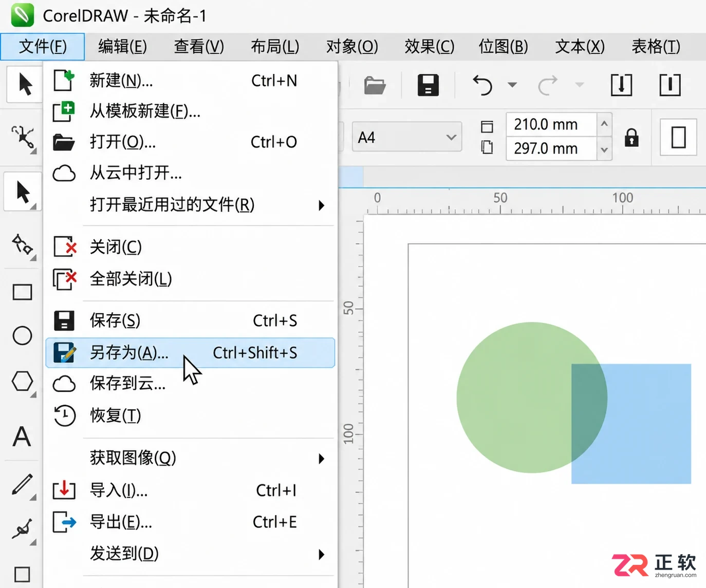Toggle the lock ratio padlock icon
Screen dimensions: 706x588
pyautogui.click(x=631, y=137)
